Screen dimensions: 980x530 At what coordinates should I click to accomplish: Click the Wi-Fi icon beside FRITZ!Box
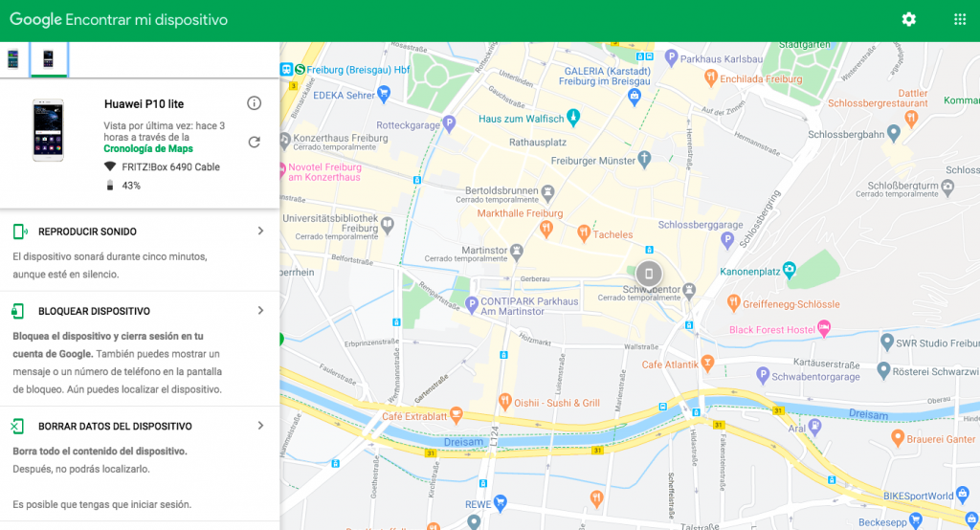click(109, 166)
